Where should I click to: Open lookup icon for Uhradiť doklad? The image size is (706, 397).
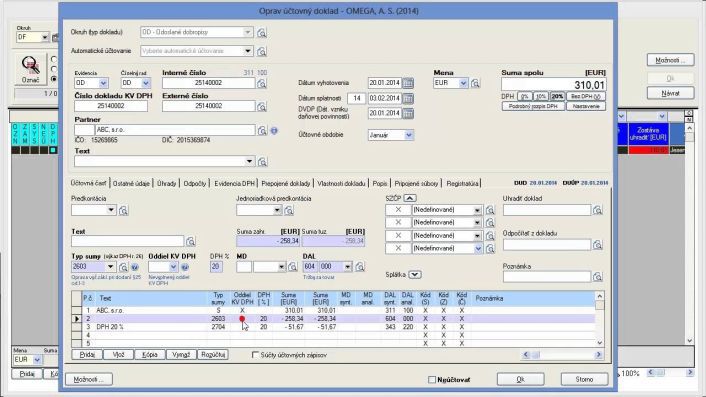597,210
